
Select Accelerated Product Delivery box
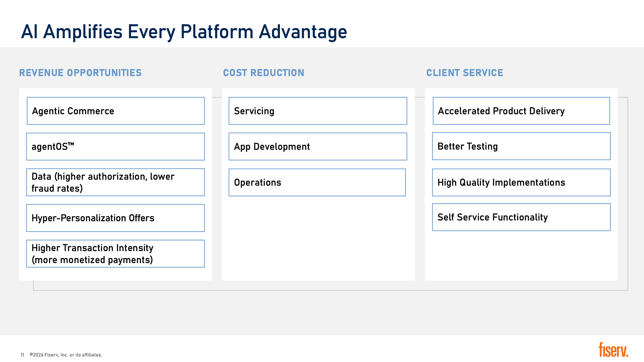pos(521,111)
